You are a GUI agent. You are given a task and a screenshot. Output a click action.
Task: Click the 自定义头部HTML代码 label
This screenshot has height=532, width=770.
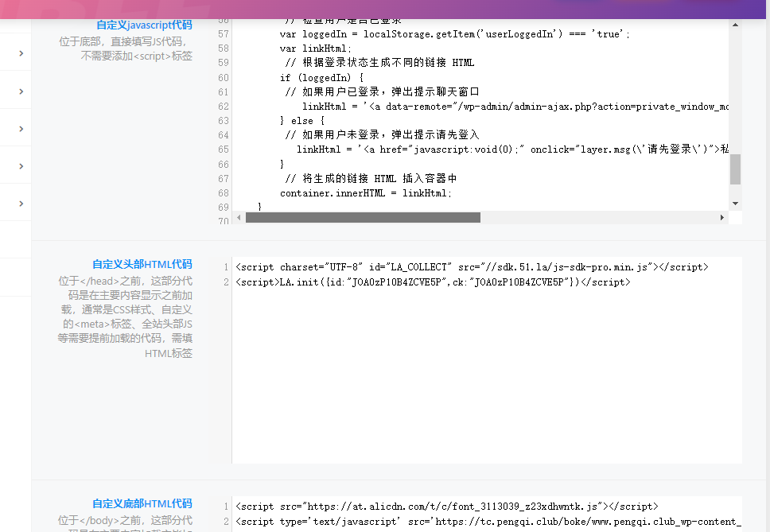coord(142,265)
